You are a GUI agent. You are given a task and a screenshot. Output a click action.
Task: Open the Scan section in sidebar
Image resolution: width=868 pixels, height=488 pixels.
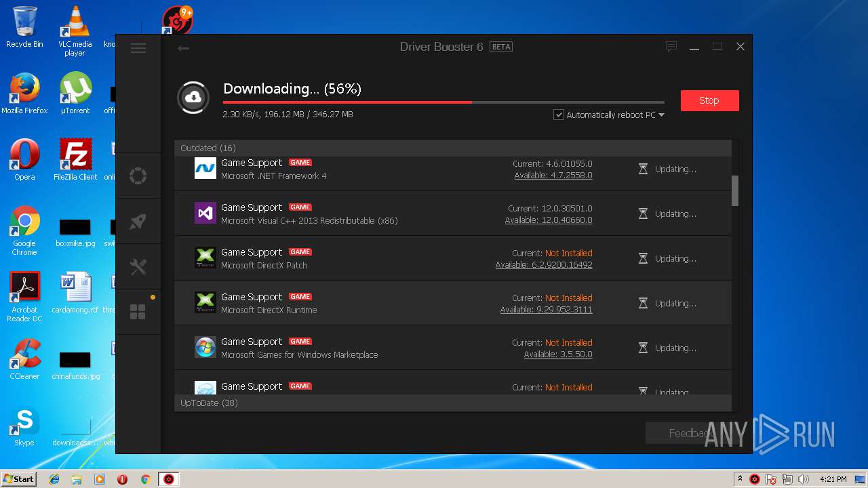point(138,176)
